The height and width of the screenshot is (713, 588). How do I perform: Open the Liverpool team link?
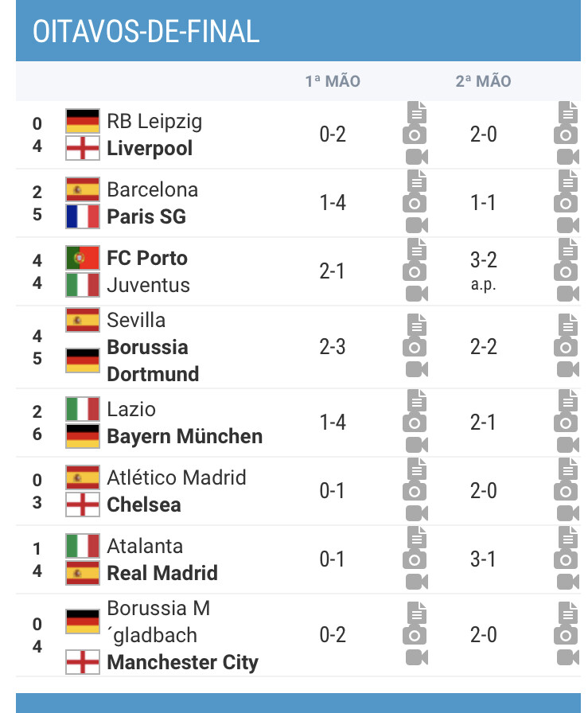pyautogui.click(x=150, y=148)
